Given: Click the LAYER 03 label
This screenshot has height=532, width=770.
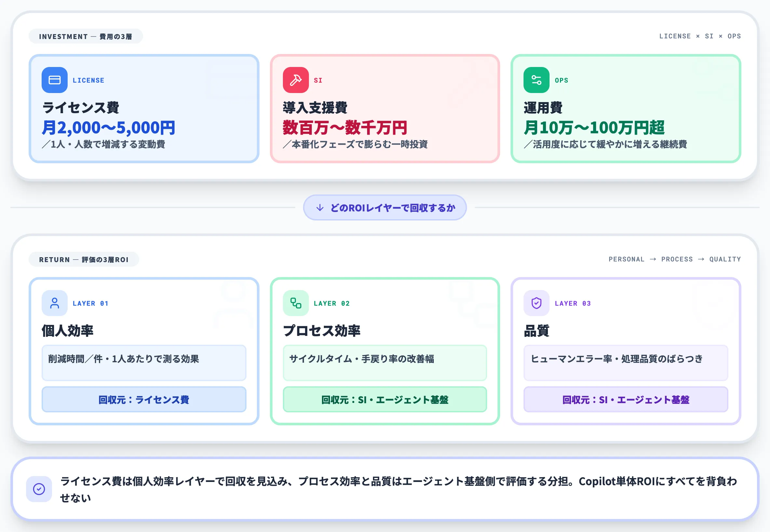Looking at the screenshot, I should coord(573,303).
